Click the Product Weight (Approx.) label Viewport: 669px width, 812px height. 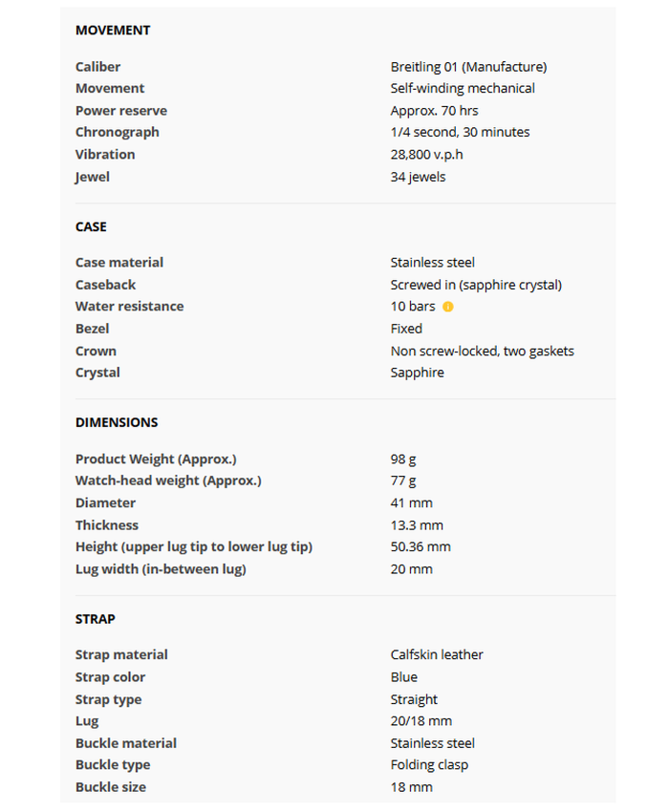click(x=156, y=459)
